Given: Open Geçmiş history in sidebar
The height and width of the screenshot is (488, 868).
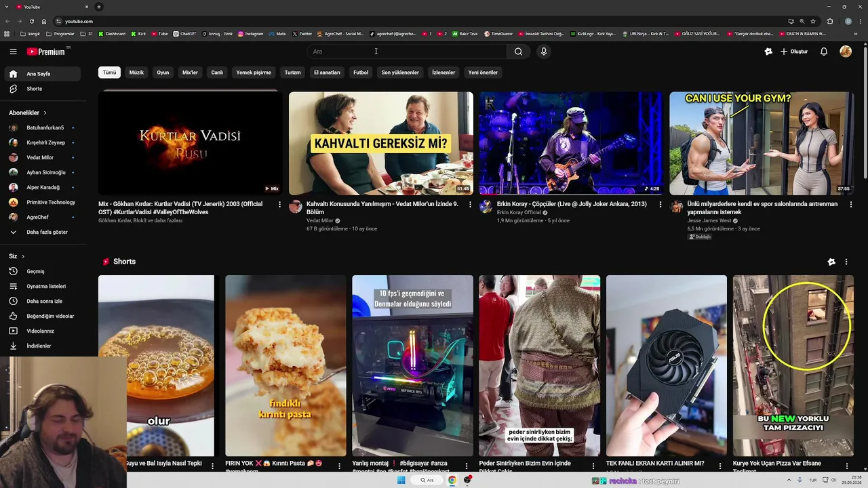Looking at the screenshot, I should [42, 271].
